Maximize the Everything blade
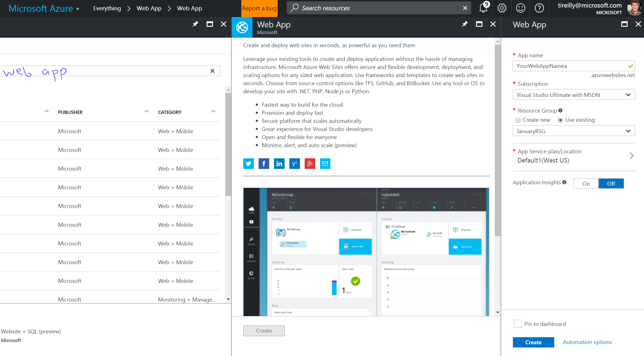This screenshot has width=644, height=356. (x=210, y=24)
